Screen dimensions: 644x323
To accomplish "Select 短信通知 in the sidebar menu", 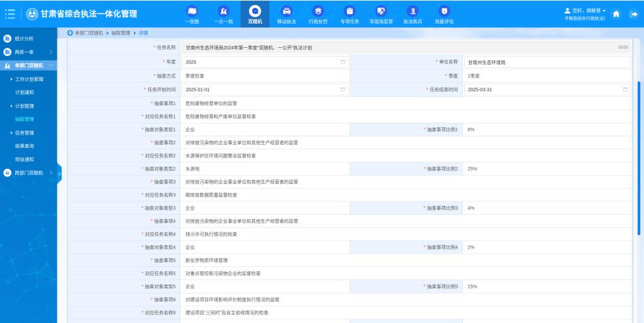I will 25,159.
